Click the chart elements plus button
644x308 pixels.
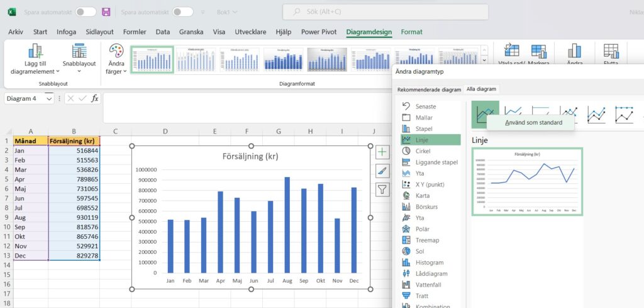383,152
